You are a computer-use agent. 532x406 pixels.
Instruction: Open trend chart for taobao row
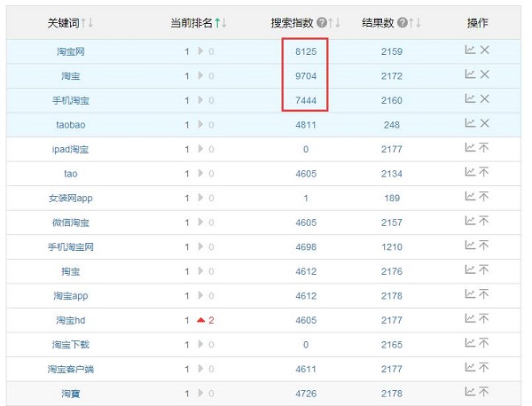click(470, 123)
